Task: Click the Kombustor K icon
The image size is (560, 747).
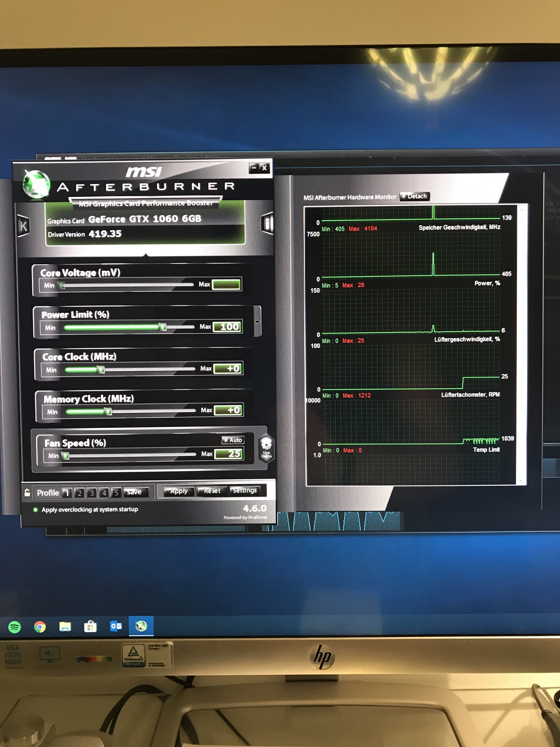Action: click(x=23, y=226)
